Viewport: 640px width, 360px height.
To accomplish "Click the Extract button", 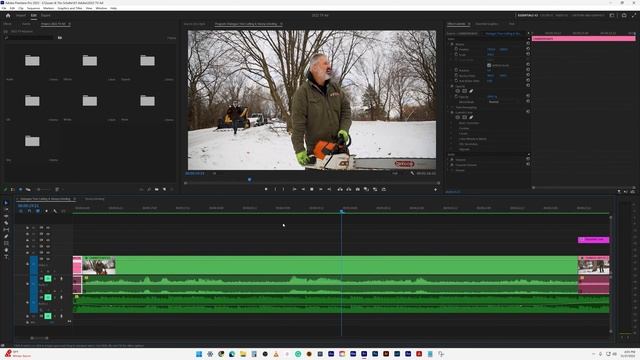I will click(x=349, y=189).
